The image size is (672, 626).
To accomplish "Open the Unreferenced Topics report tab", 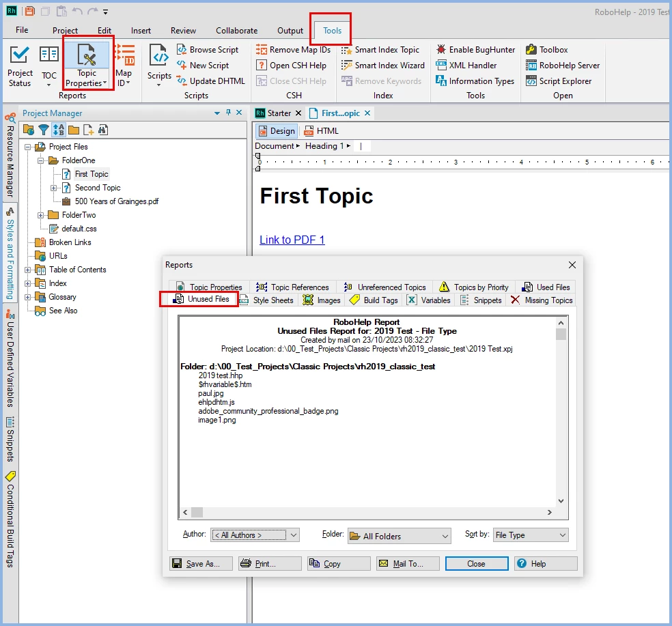I will 385,287.
